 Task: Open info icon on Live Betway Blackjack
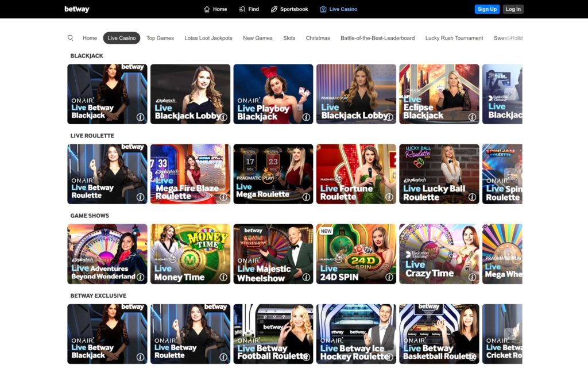140,117
